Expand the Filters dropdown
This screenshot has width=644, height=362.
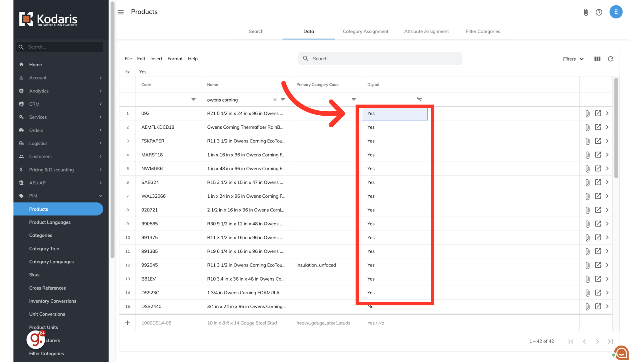[x=573, y=59]
